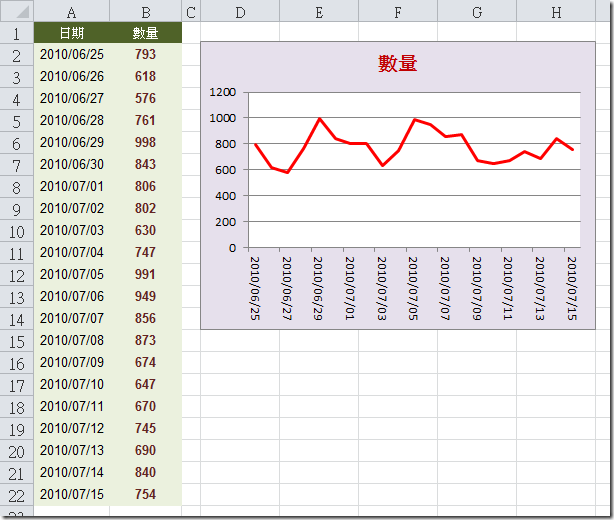This screenshot has width=614, height=520.
Task: Select row 1 header
Action: pos(17,32)
